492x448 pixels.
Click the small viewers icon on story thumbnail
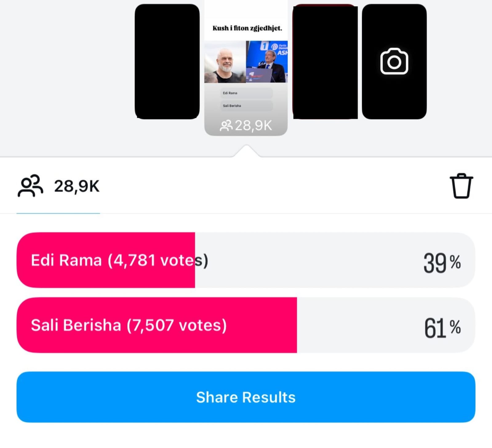[x=226, y=126]
